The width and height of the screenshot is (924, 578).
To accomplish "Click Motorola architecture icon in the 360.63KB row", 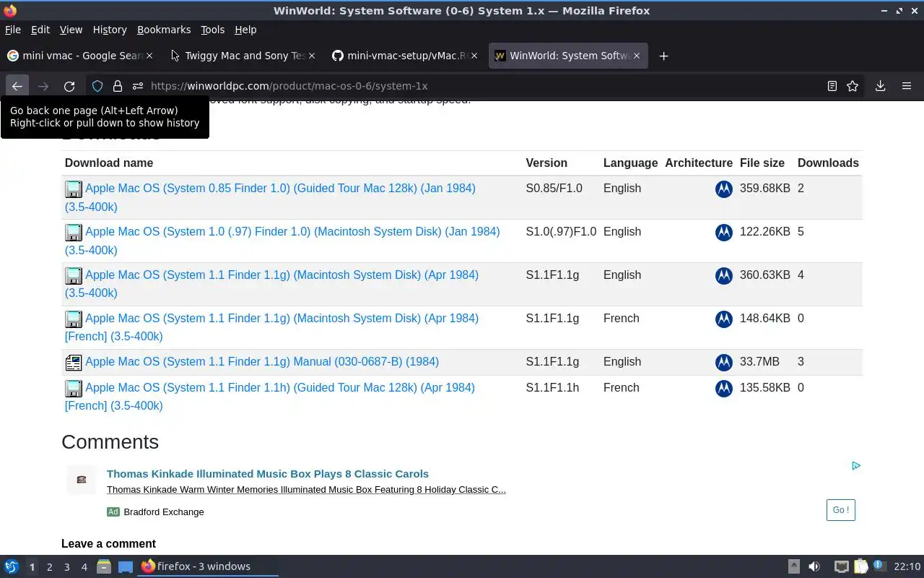I will point(724,276).
